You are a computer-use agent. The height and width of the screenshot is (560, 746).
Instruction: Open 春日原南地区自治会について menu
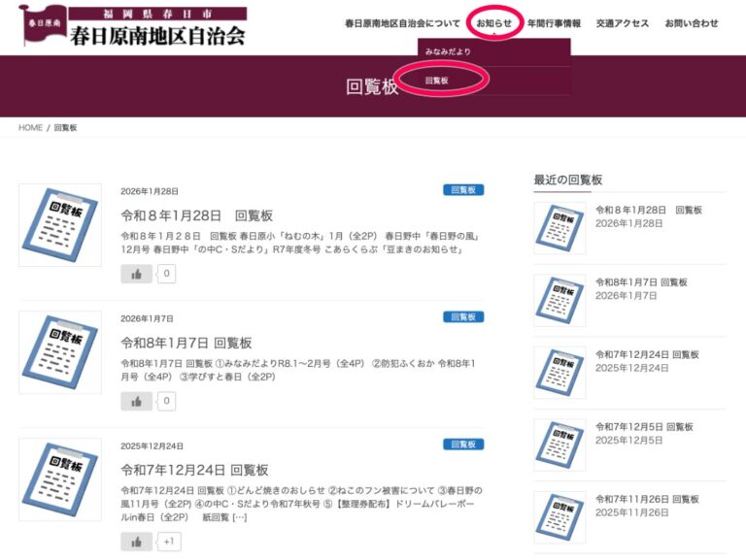tap(402, 23)
